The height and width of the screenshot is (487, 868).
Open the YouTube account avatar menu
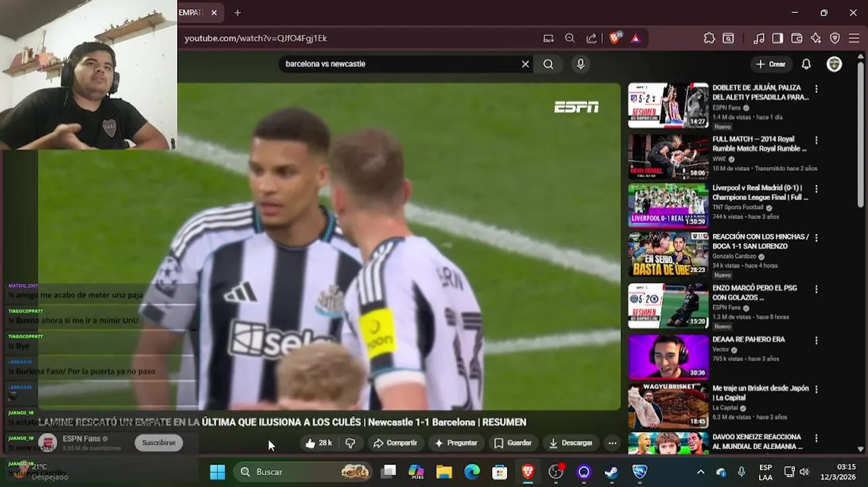[x=834, y=64]
